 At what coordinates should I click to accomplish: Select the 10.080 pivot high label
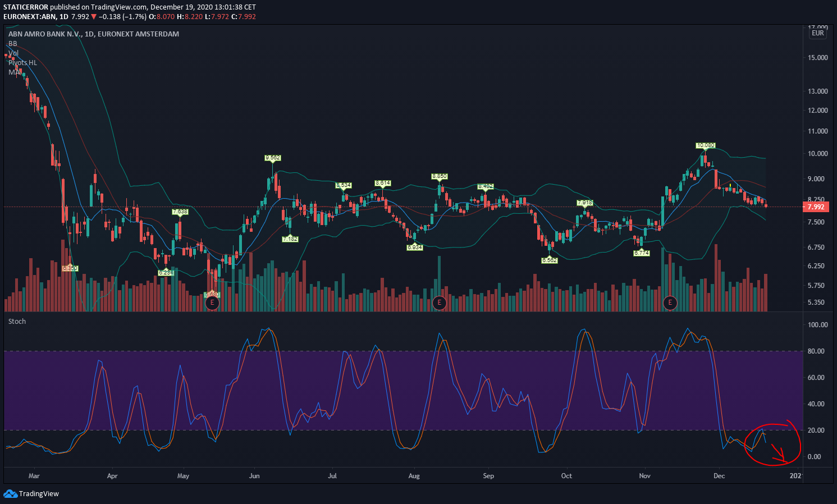706,145
